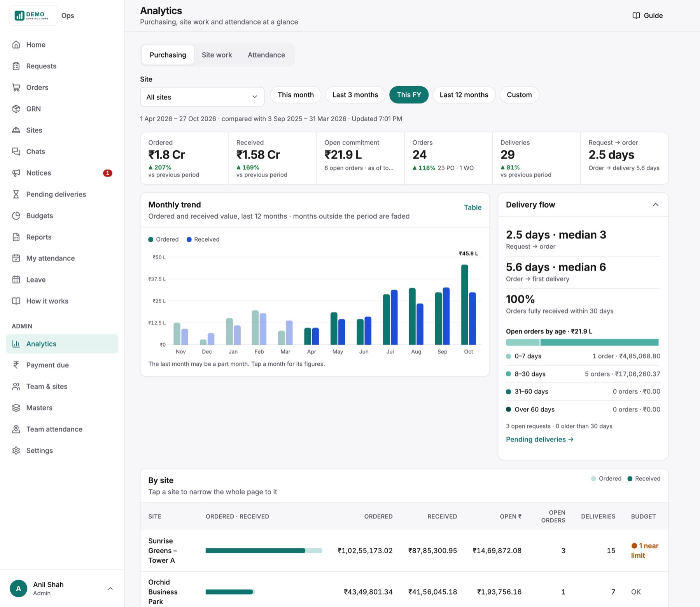This screenshot has width=700, height=607.
Task: Click the Notices megaphone icon
Action: click(x=16, y=173)
